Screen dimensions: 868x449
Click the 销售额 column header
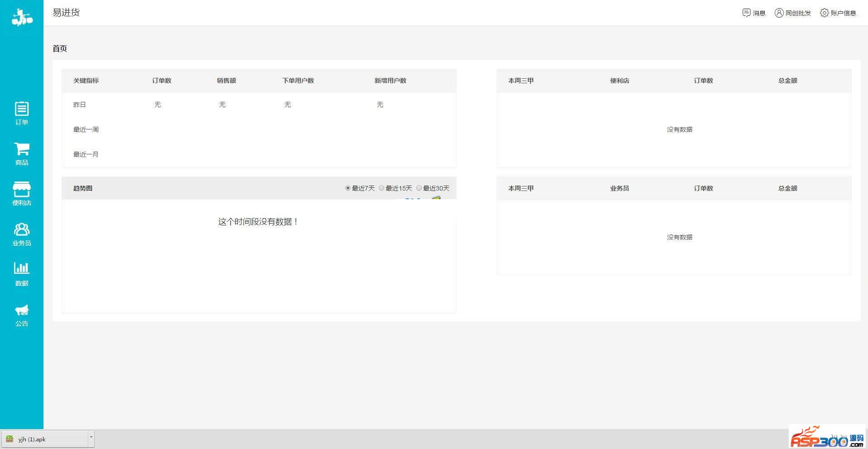227,81
